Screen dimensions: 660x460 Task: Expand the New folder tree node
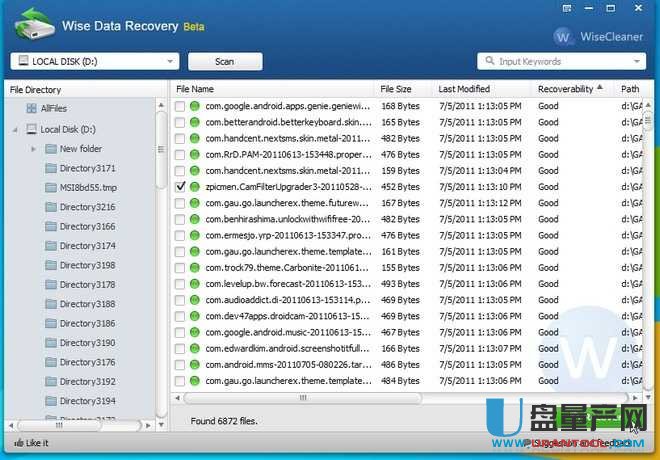34,149
